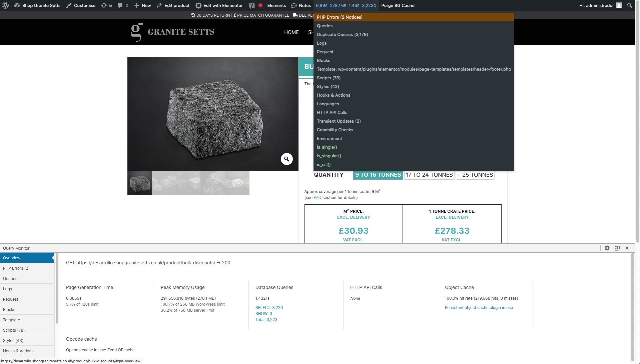
Task: Close the Query Monitor panel
Action: coord(627,248)
